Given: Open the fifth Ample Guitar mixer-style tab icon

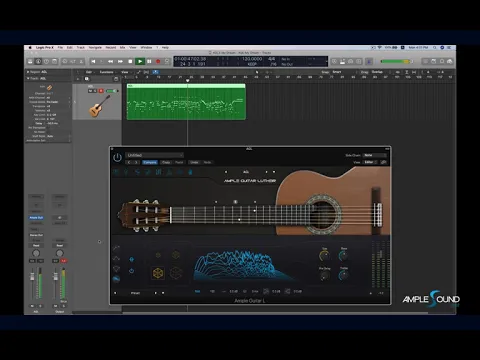Looking at the screenshot, I should [158, 172].
